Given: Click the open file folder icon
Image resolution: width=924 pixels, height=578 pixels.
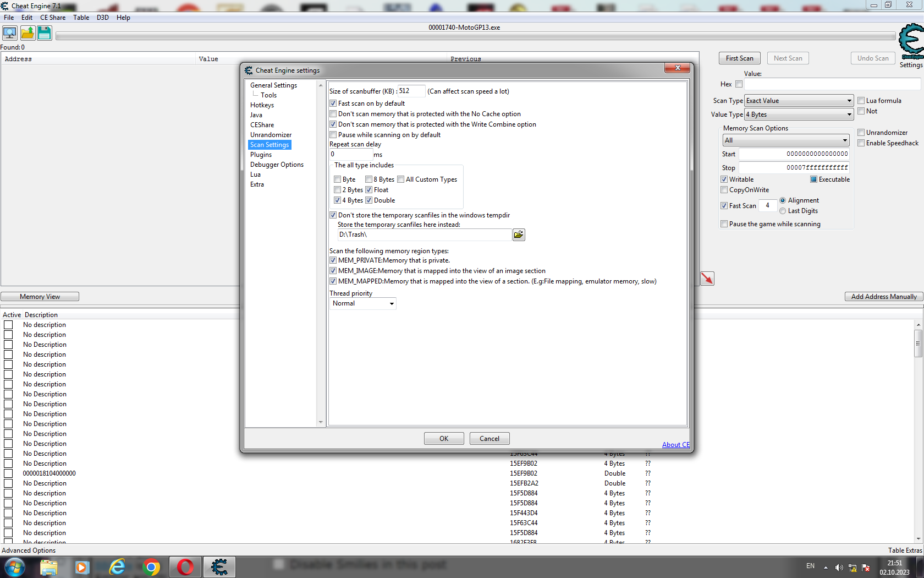Looking at the screenshot, I should pos(28,33).
